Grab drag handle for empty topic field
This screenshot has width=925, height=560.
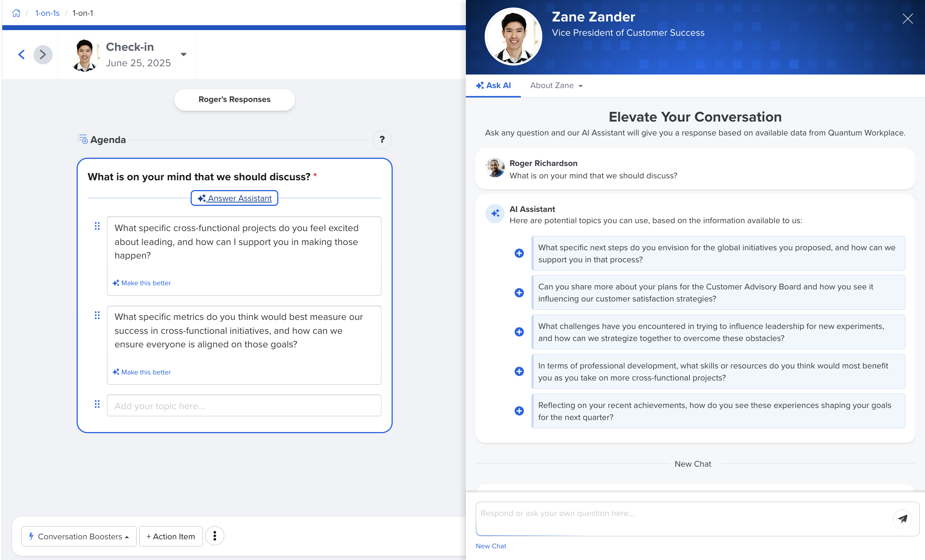click(x=97, y=404)
